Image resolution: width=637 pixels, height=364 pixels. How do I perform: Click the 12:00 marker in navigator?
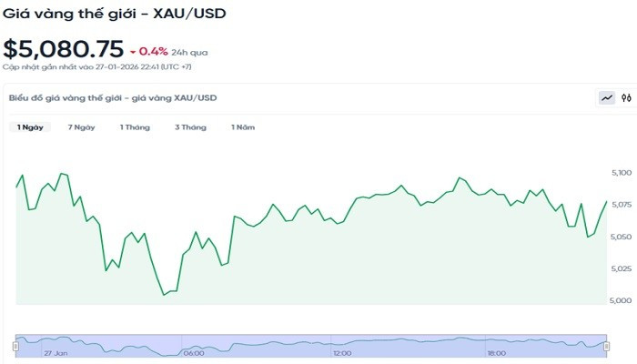(x=343, y=353)
